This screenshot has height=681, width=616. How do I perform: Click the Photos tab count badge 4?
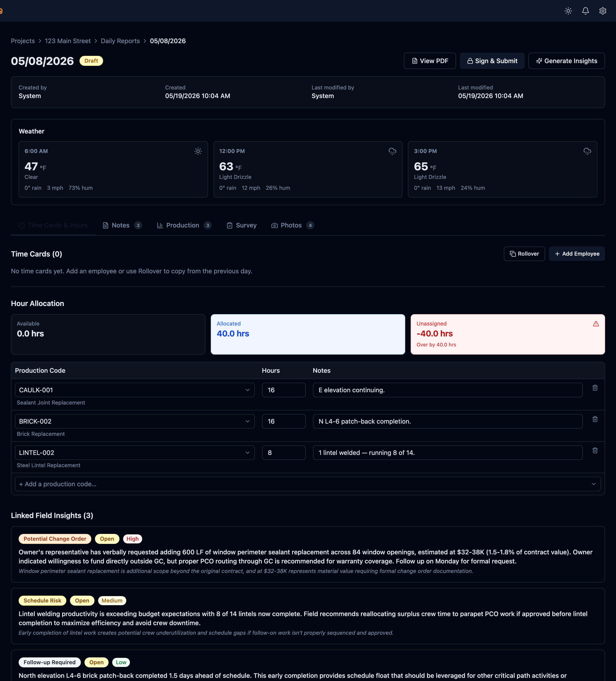click(x=310, y=225)
